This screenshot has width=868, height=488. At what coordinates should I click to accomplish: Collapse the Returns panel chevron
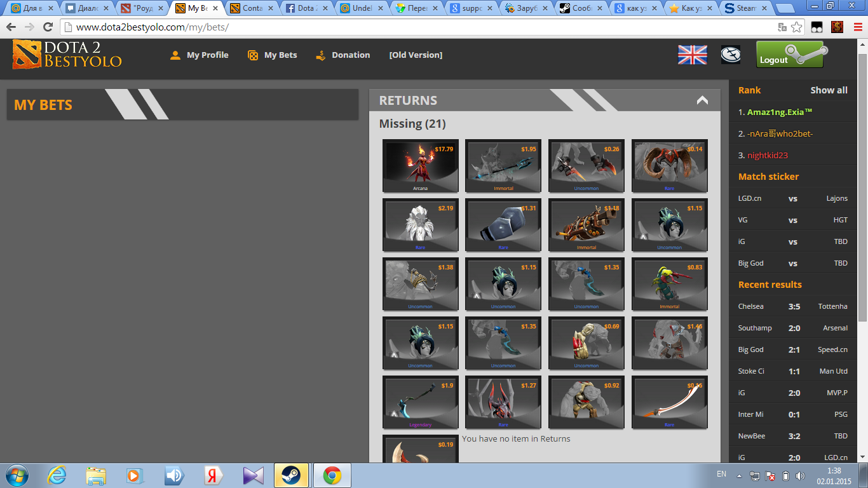point(702,100)
